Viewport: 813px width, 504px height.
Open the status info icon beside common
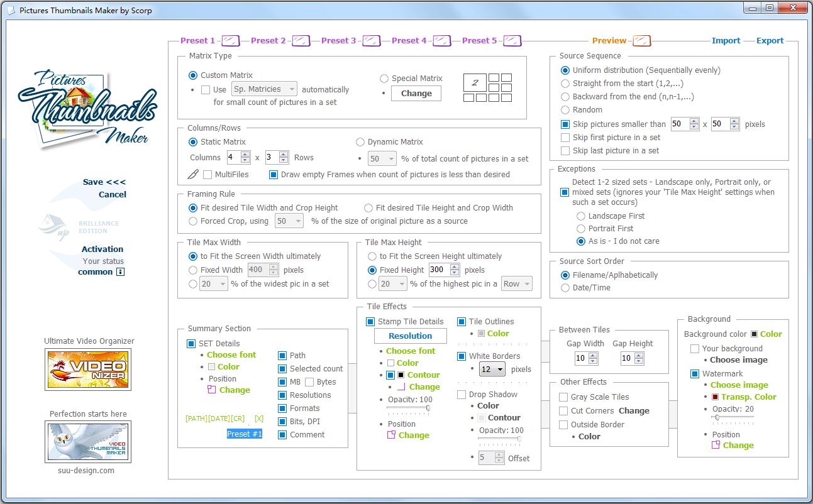point(120,272)
